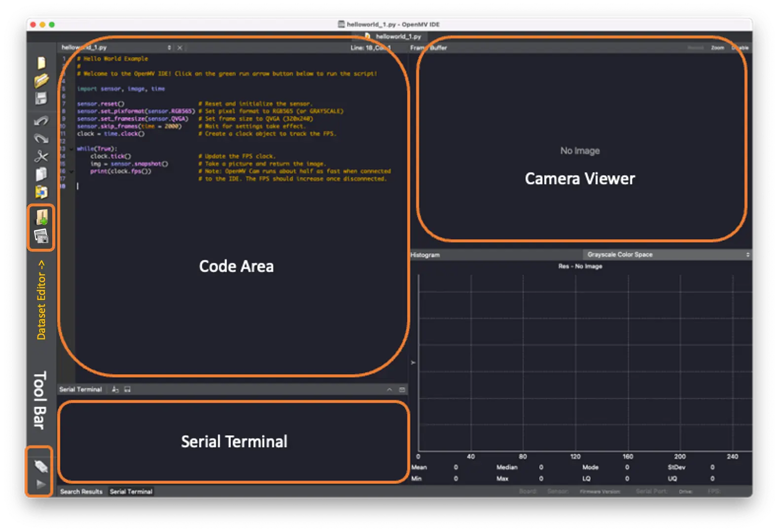Cut selection with the scissors icon
Image resolution: width=779 pixels, height=532 pixels.
(41, 157)
